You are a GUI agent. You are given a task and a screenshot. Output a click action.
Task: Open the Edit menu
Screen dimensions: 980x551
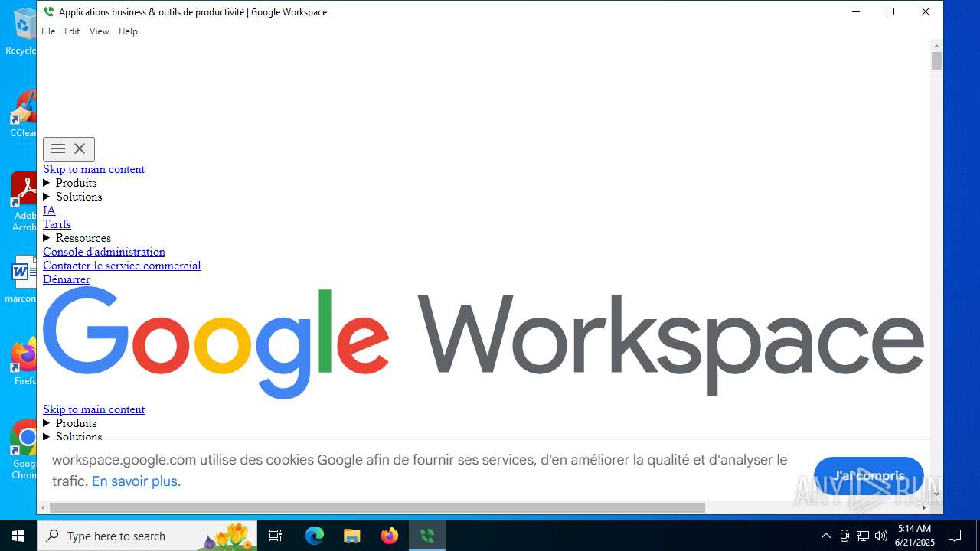[72, 31]
